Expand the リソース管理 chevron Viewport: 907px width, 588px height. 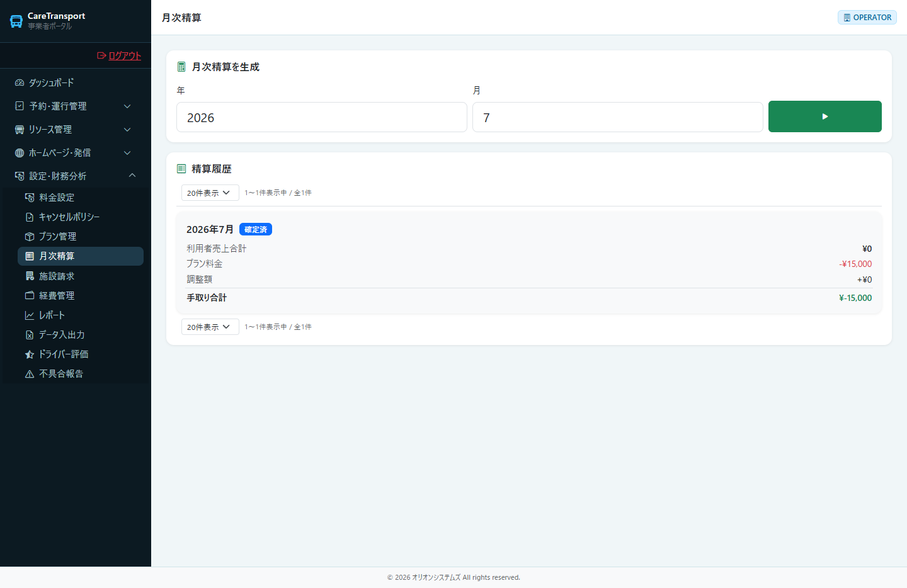pos(127,130)
